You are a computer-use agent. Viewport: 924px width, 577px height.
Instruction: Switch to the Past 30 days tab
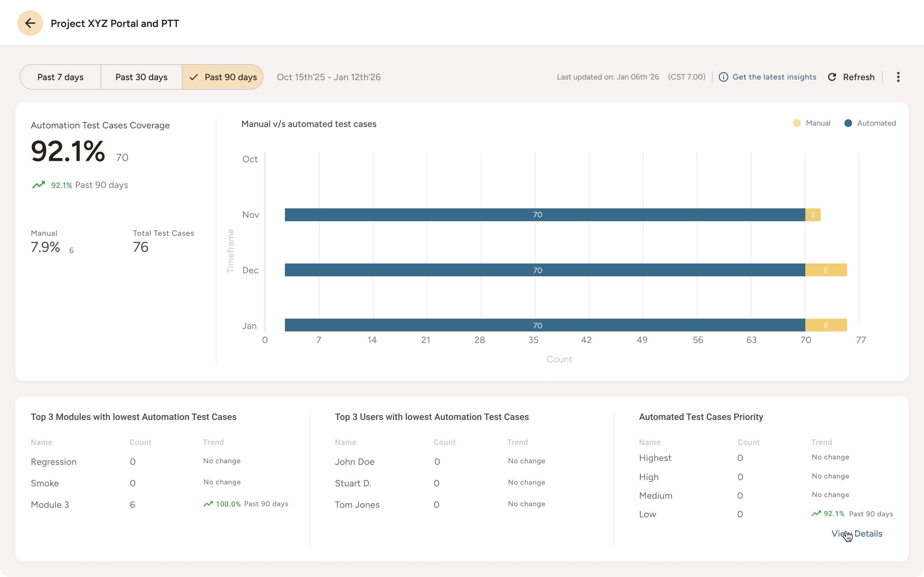[141, 77]
